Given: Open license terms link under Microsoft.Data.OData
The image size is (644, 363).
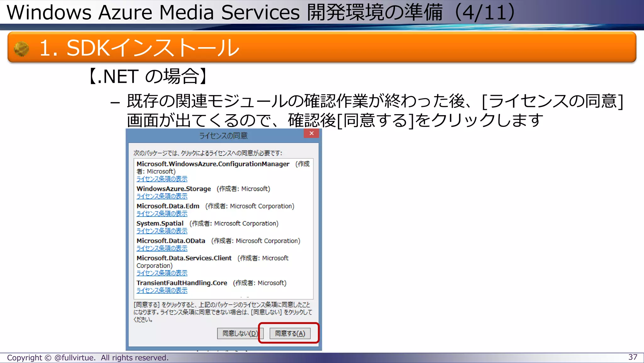Looking at the screenshot, I should pyautogui.click(x=162, y=248).
